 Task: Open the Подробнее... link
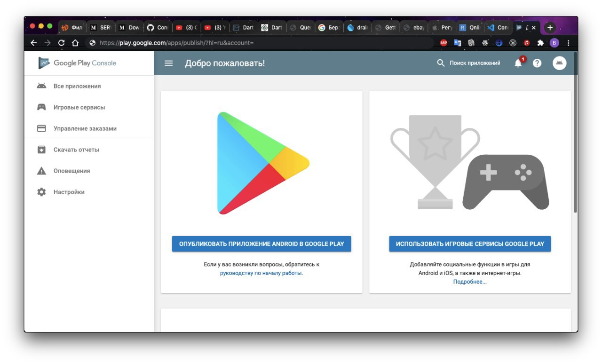click(x=470, y=282)
